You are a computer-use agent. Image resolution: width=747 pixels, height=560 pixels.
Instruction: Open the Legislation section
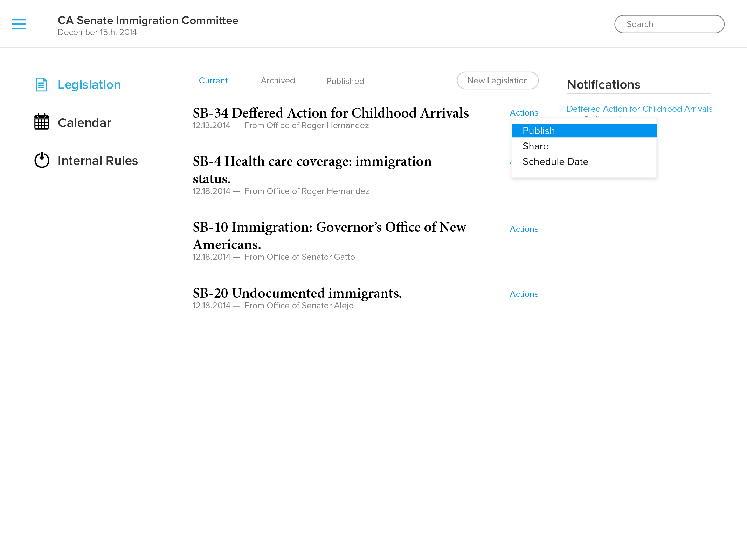pos(89,85)
